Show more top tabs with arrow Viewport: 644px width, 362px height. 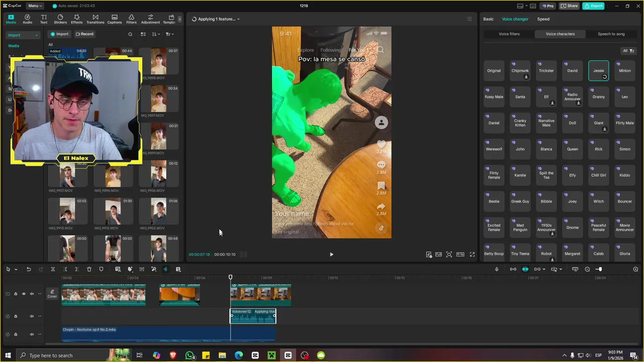(180, 19)
